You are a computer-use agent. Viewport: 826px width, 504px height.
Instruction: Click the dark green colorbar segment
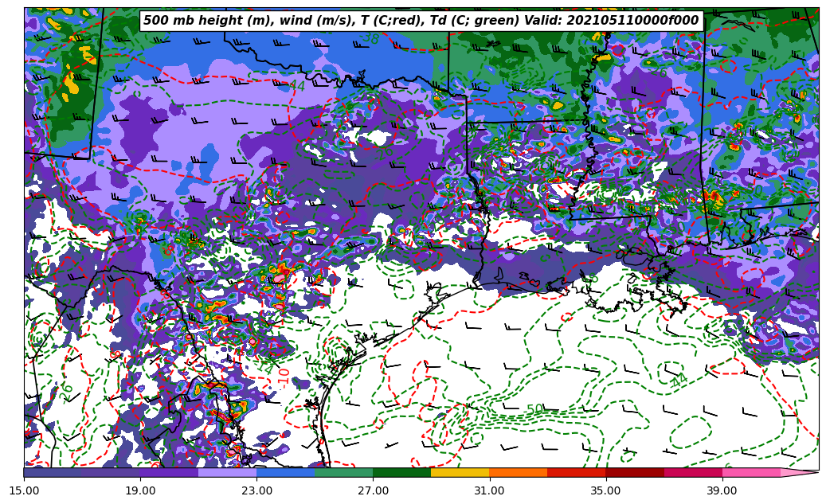402,472
